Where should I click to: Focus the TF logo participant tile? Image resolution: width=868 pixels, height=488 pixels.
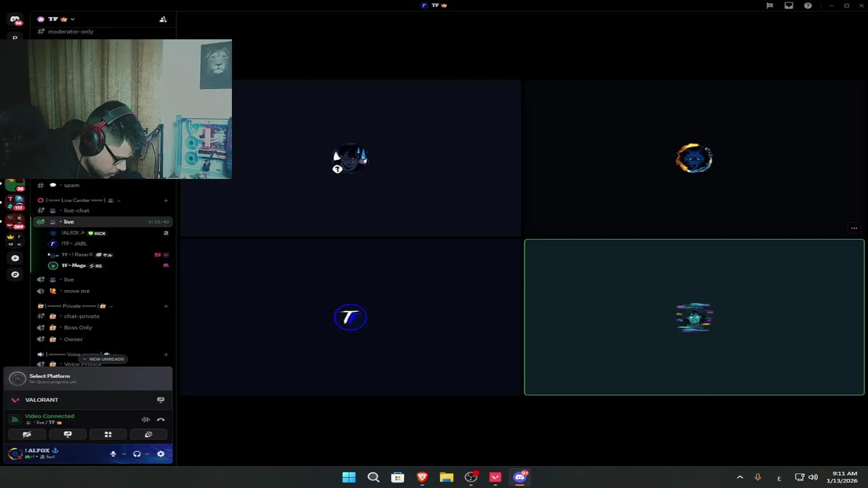351,317
